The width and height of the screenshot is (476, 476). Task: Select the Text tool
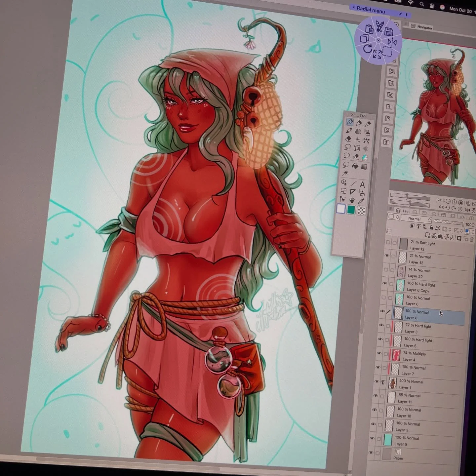[x=362, y=184]
